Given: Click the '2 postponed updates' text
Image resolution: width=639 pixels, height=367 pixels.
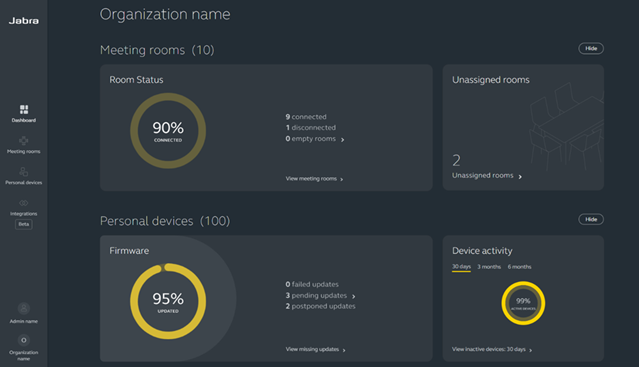Looking at the screenshot, I should coord(320,306).
